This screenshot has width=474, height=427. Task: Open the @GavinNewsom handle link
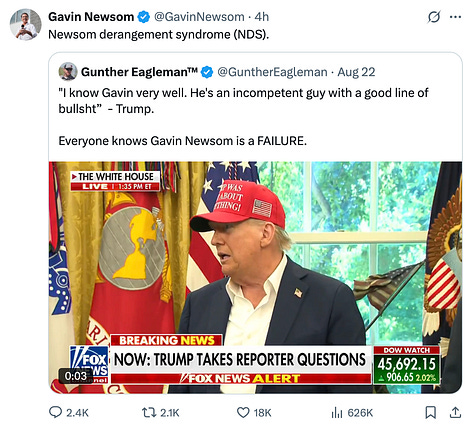pos(199,17)
